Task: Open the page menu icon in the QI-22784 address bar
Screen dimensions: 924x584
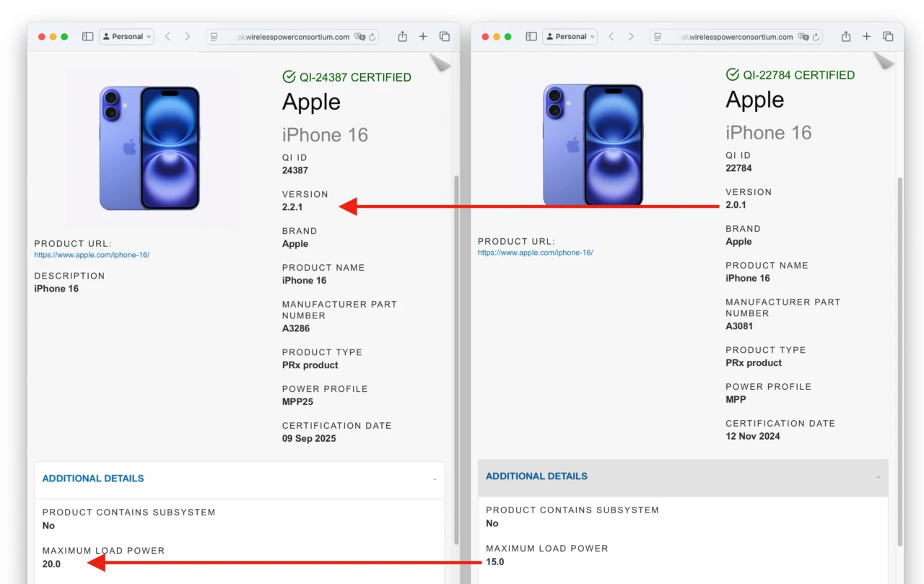Action: (x=657, y=37)
